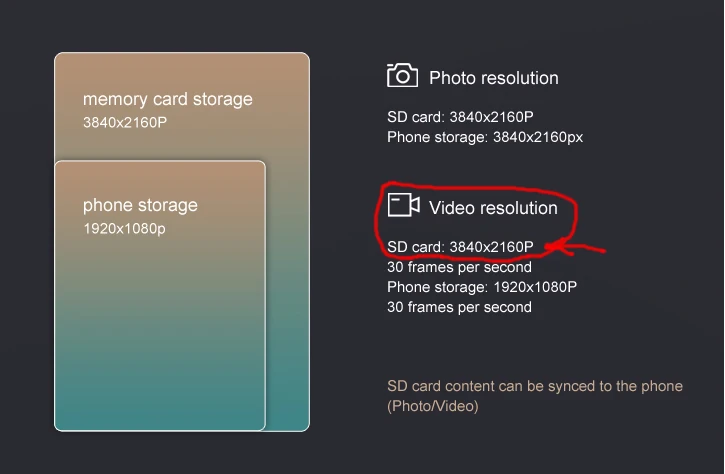Screen dimensions: 725x474
Task: Click the video camera icon
Action: point(404,205)
